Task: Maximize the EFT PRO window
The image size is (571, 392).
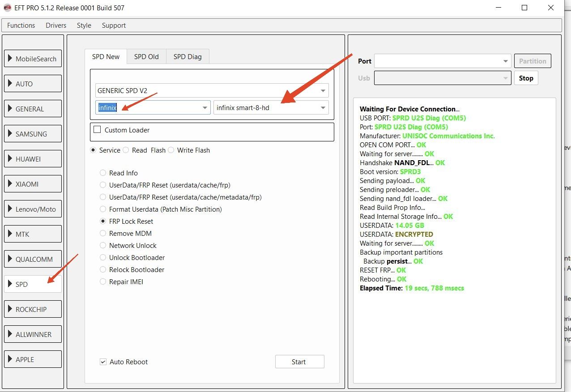Action: (524, 8)
